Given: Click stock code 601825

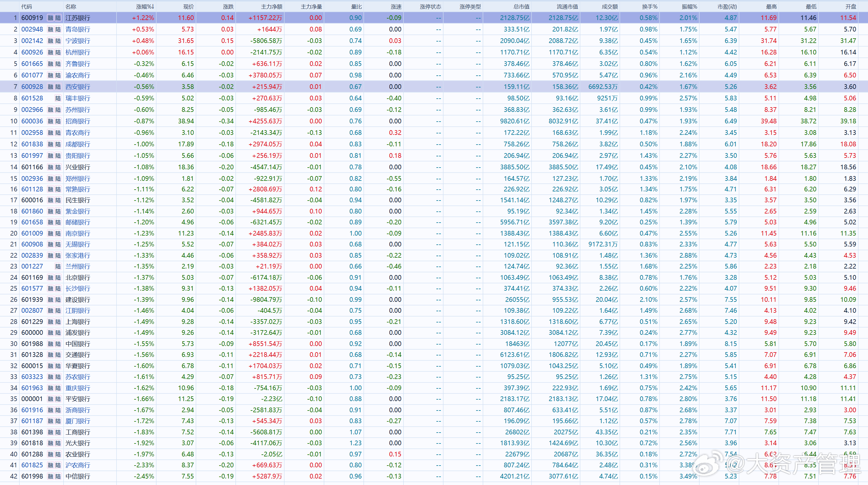Looking at the screenshot, I should click(32, 465).
